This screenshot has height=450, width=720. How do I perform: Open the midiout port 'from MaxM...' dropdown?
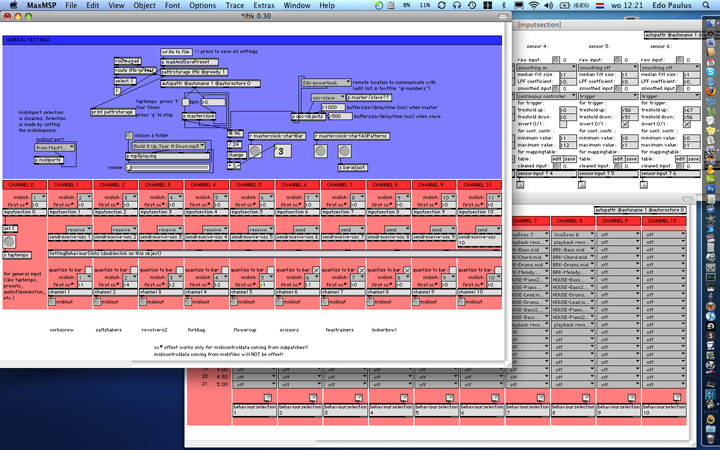(55, 147)
